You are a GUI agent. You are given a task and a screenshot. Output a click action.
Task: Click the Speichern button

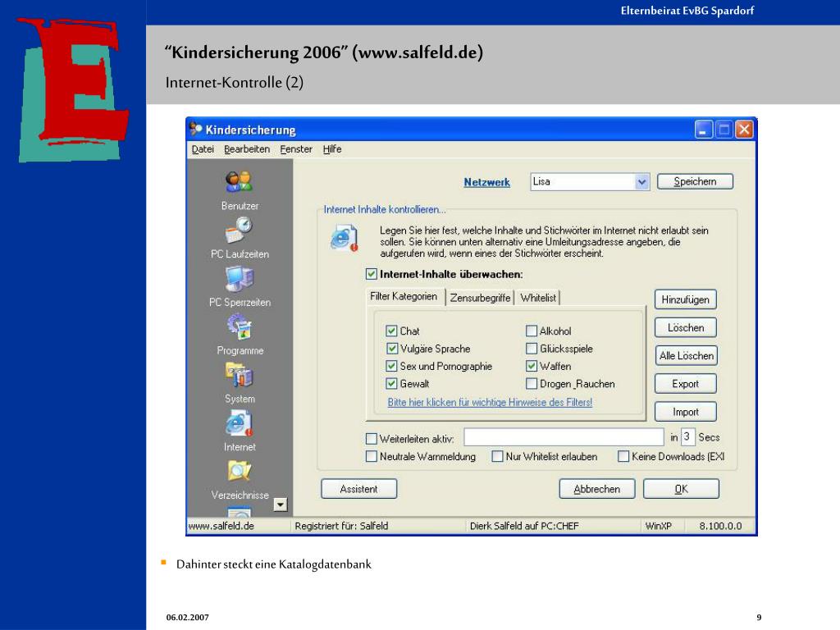(696, 181)
